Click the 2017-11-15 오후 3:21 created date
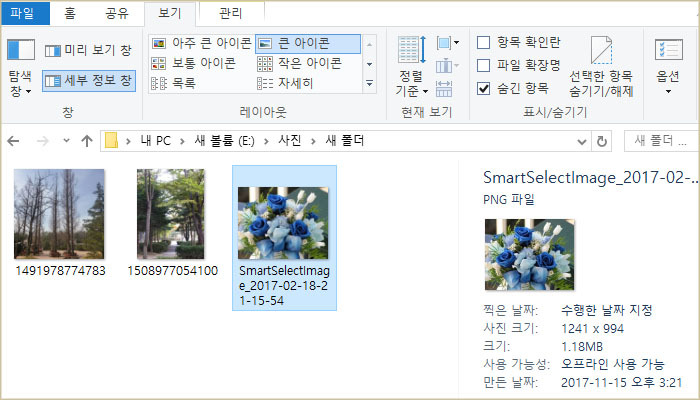The height and width of the screenshot is (400, 700). (621, 383)
